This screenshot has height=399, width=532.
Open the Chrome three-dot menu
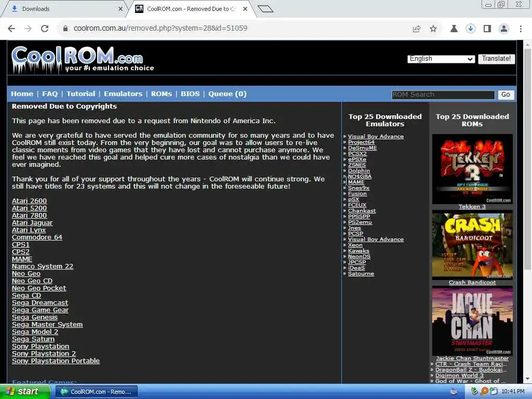(x=521, y=29)
